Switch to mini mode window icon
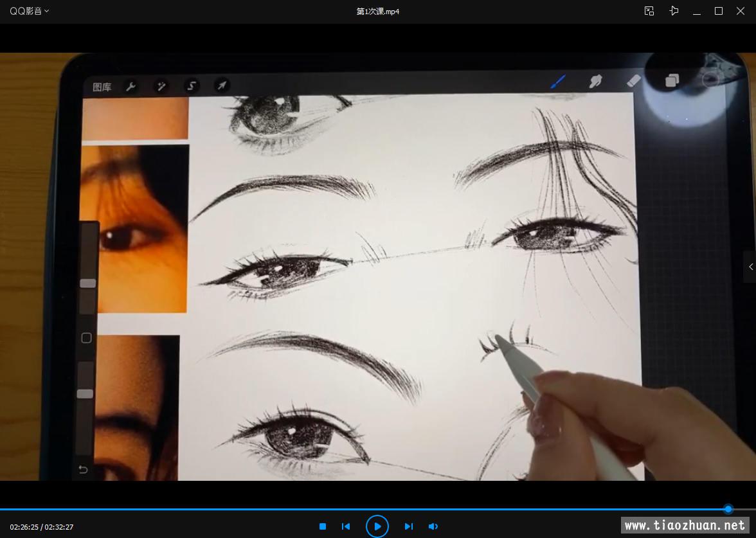The height and width of the screenshot is (538, 756). tap(649, 11)
